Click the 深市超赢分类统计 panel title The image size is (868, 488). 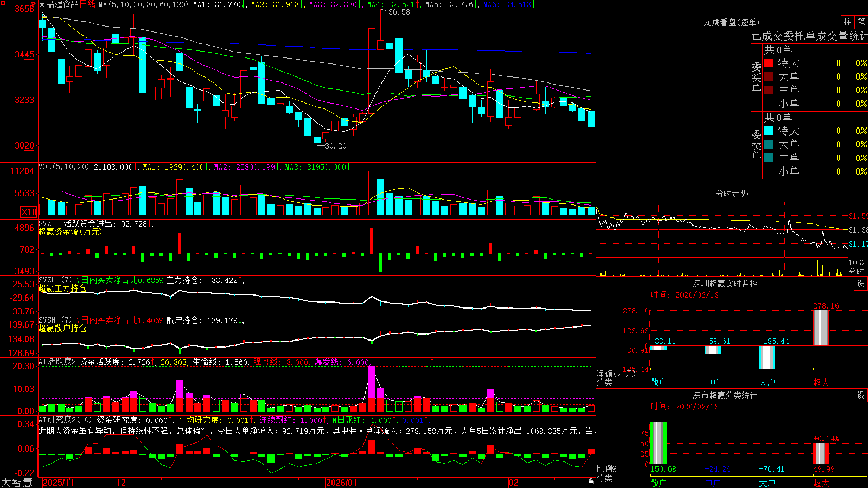725,395
